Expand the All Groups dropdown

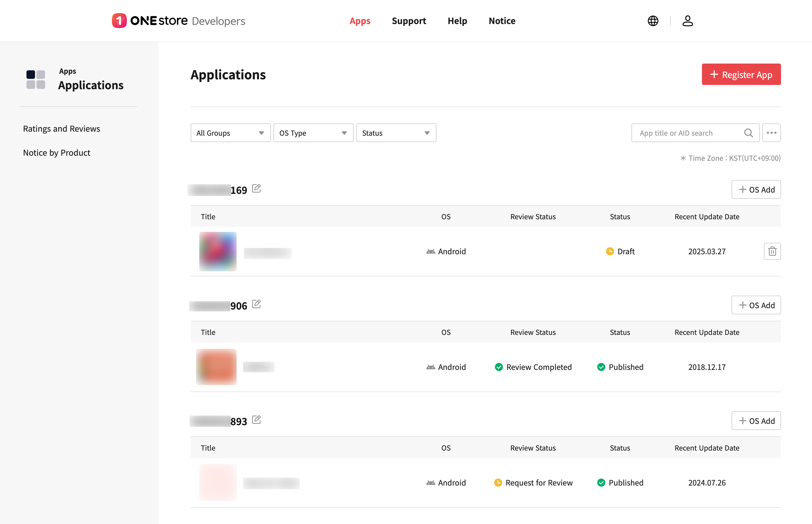point(231,133)
